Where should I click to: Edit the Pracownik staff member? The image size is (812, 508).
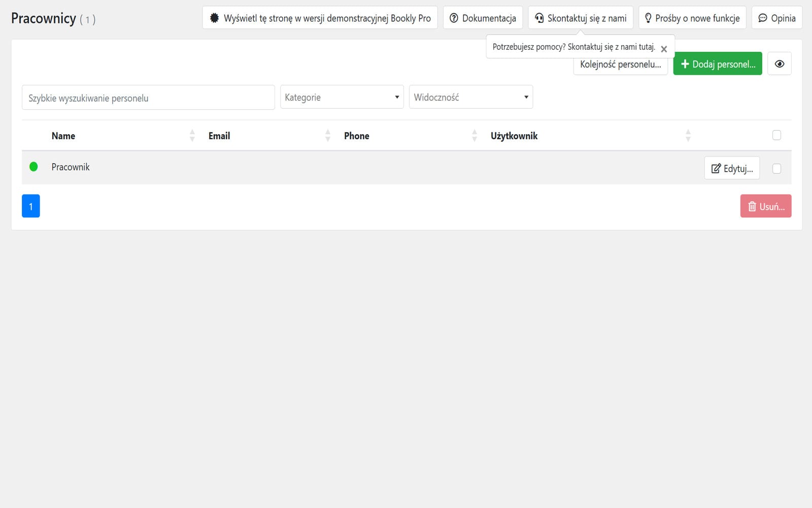pos(732,168)
